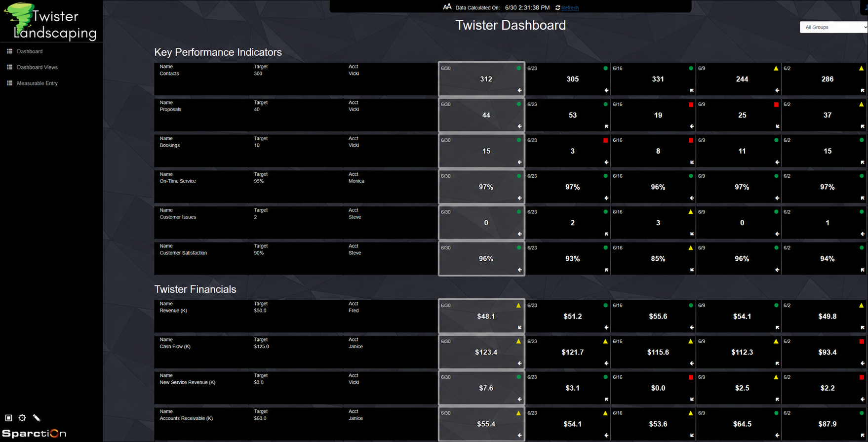Viewport: 868px width, 442px height.
Task: Select the Contacts 6/30 value 312
Action: [x=486, y=79]
